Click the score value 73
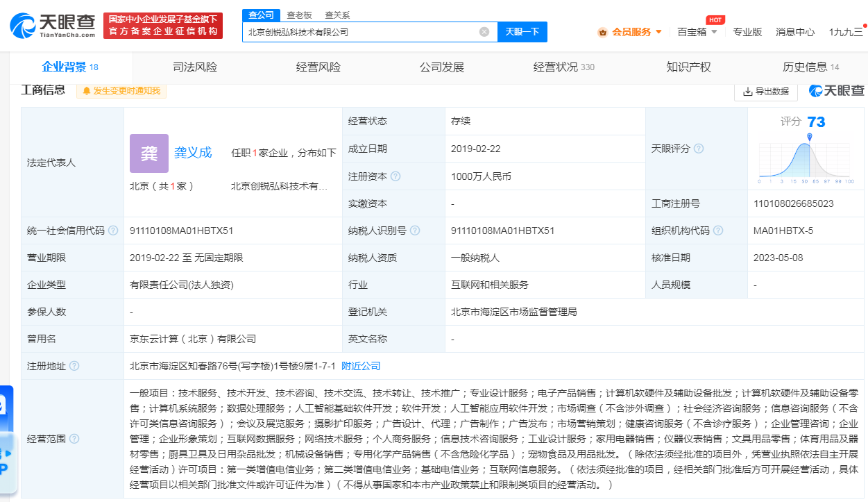868x502 pixels. click(x=817, y=122)
